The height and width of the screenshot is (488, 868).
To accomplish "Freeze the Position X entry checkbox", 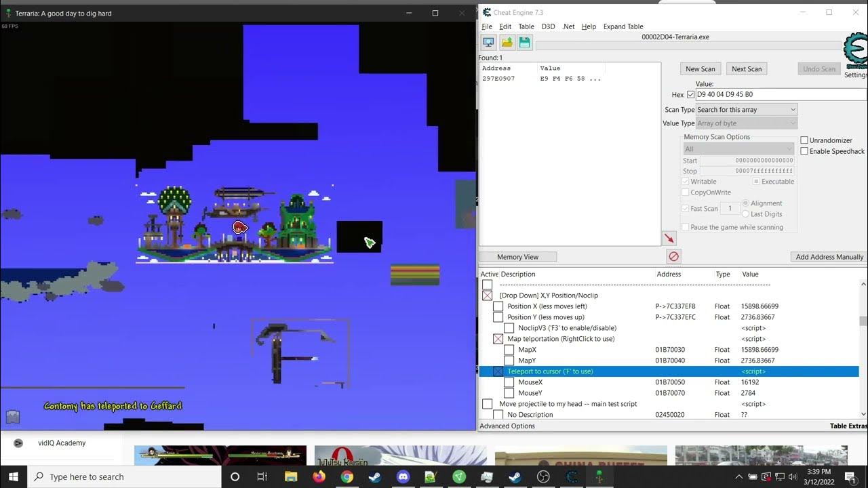I will 498,306.
